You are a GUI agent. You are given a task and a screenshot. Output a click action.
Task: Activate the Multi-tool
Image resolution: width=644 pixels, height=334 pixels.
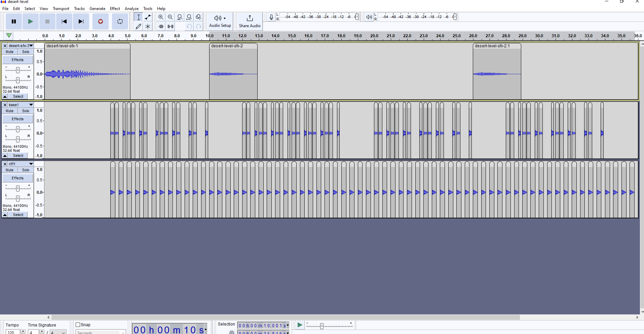coord(148,26)
